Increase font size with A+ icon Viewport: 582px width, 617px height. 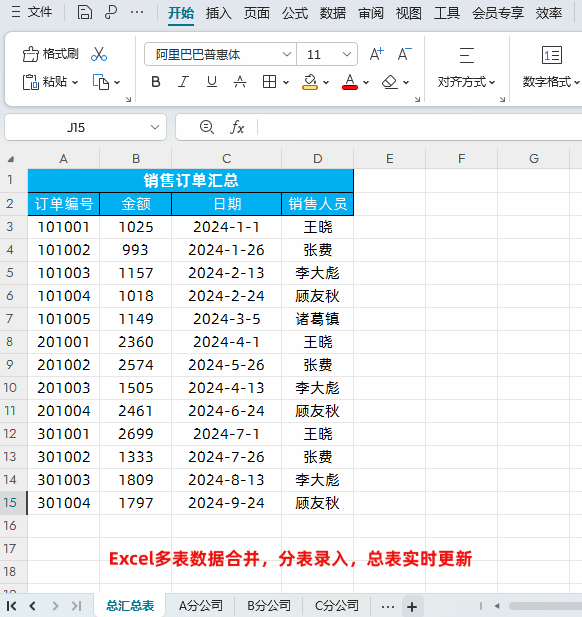[x=376, y=54]
